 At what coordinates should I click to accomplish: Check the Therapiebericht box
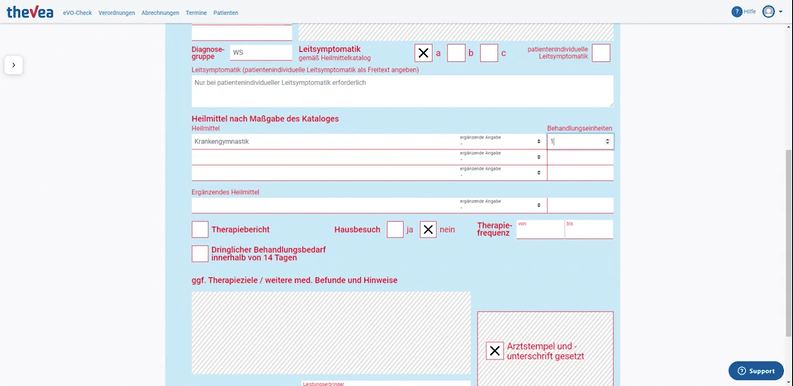pos(200,229)
